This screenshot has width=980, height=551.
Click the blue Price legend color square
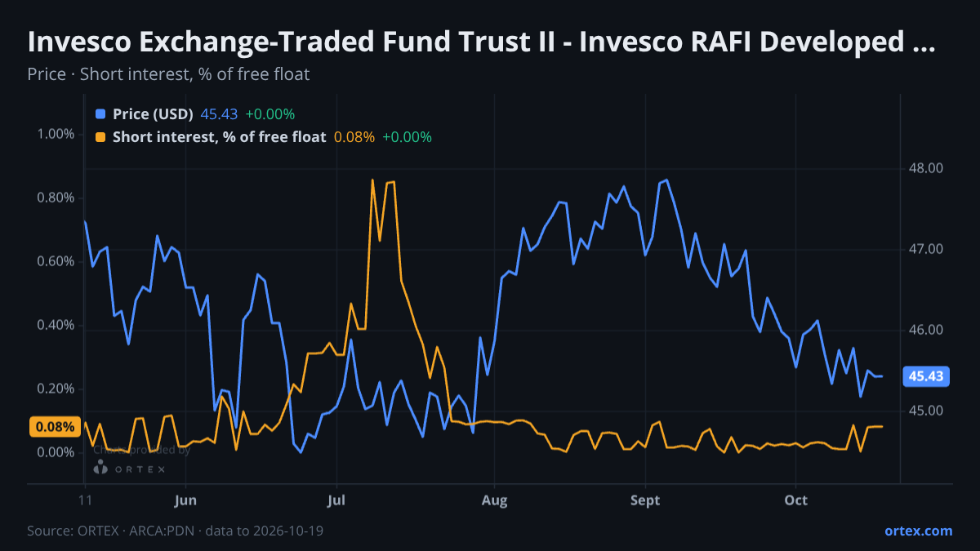coord(100,113)
